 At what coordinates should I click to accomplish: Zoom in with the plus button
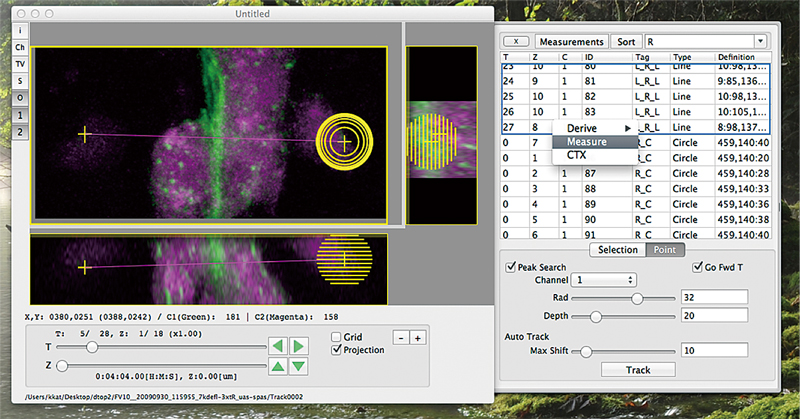(417, 338)
